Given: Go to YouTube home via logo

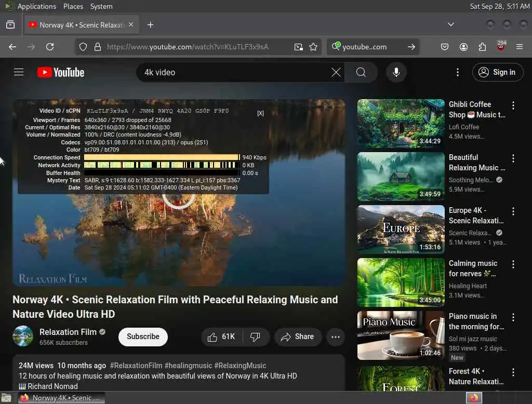Looking at the screenshot, I should click(x=61, y=72).
